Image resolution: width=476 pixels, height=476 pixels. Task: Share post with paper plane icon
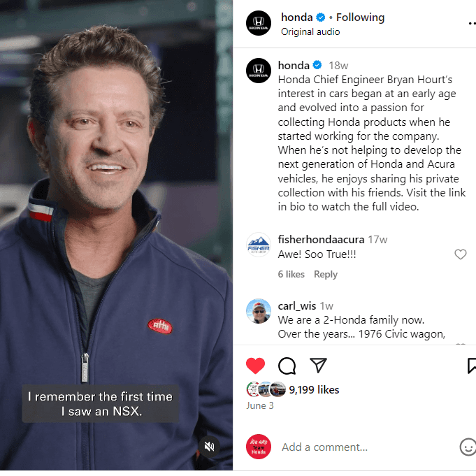(x=318, y=365)
